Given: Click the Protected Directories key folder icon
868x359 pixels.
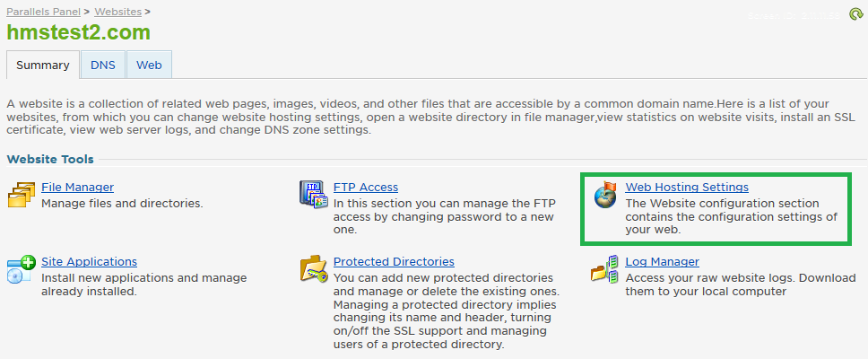Looking at the screenshot, I should coord(314,269).
